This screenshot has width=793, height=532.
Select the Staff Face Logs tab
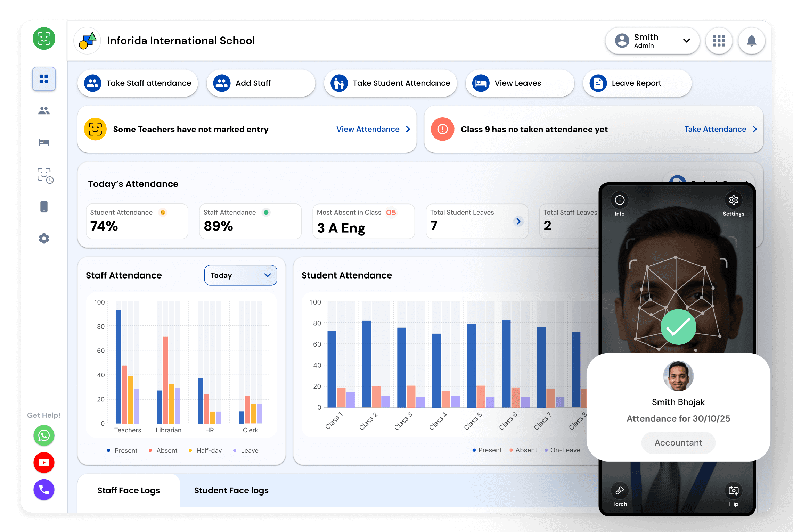click(129, 490)
